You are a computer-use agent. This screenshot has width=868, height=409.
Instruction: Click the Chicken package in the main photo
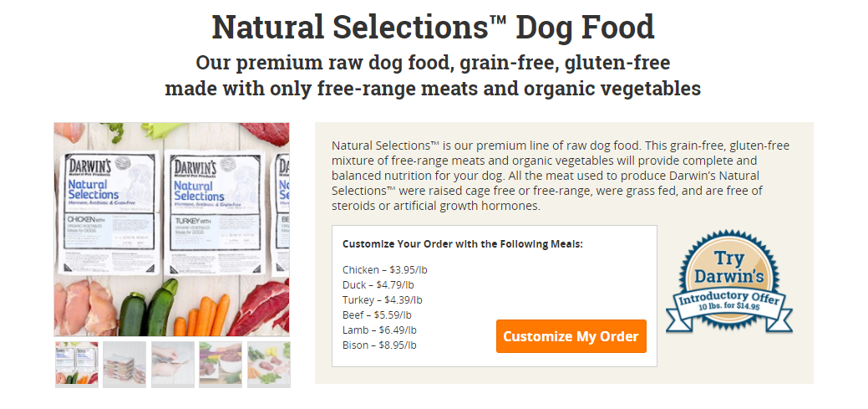pos(109,212)
